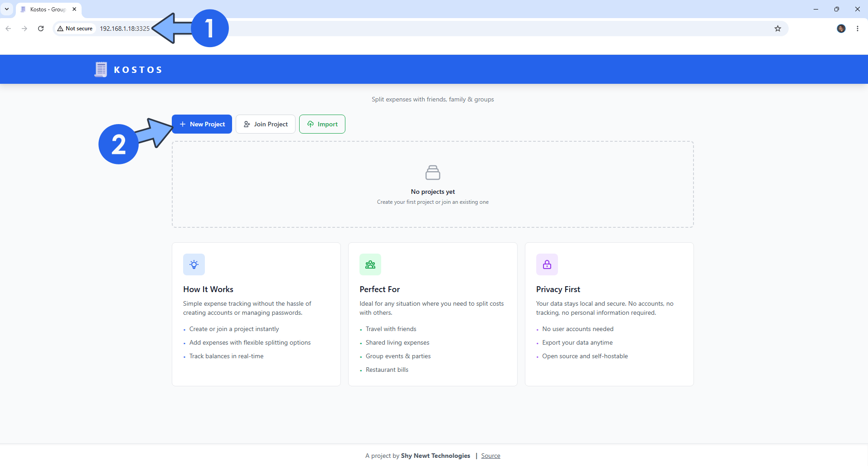
Task: Open the Chrome profile avatar
Action: click(x=841, y=29)
